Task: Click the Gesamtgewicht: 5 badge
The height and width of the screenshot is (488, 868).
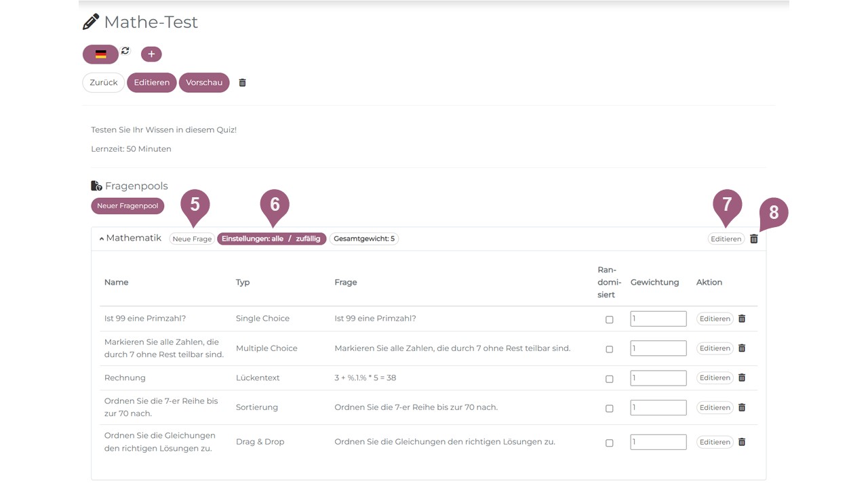Action: pyautogui.click(x=364, y=239)
